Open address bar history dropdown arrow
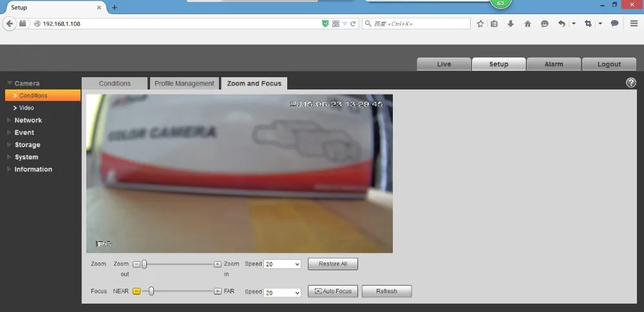This screenshot has width=644, height=312. click(x=345, y=24)
